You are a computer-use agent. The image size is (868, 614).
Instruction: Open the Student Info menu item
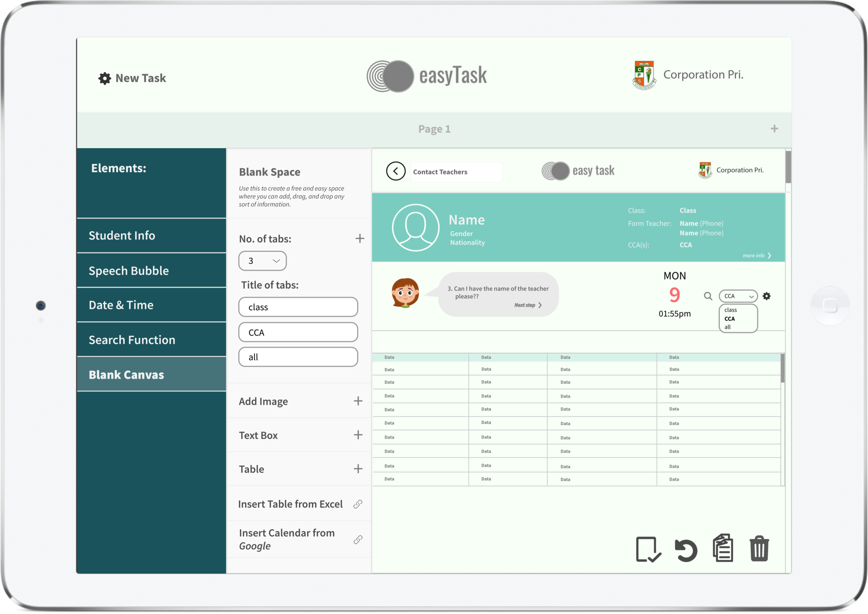point(151,235)
